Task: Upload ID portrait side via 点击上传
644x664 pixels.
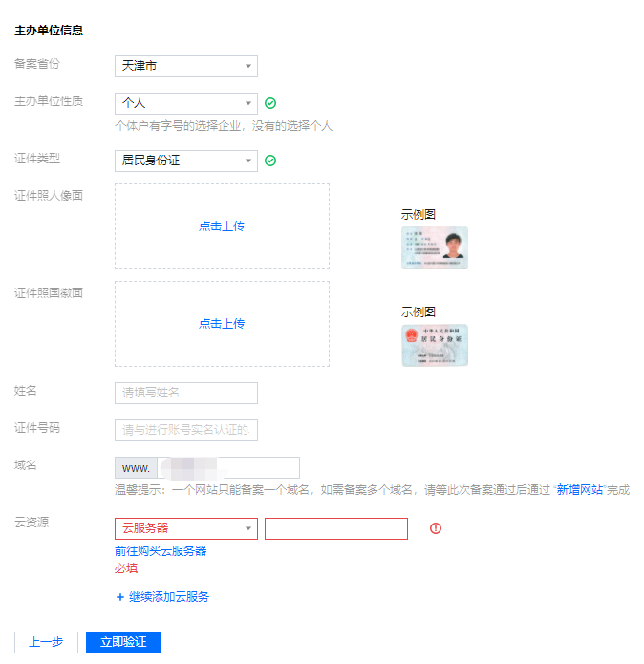Action: point(222,226)
